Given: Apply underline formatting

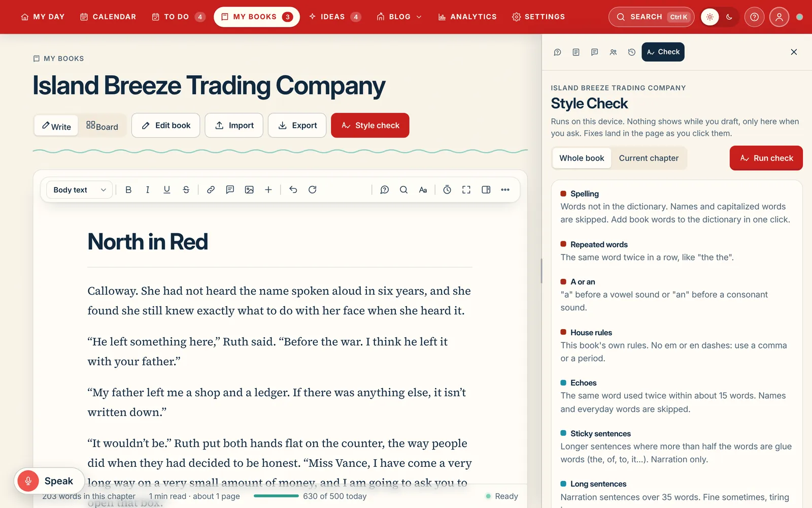Looking at the screenshot, I should coord(167,189).
